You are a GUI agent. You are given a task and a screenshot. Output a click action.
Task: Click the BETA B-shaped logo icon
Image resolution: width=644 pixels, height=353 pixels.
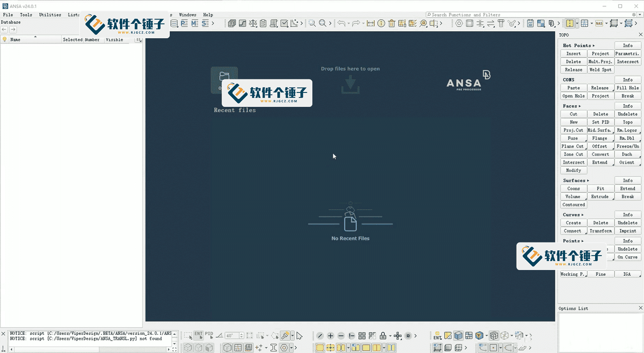pos(552,23)
